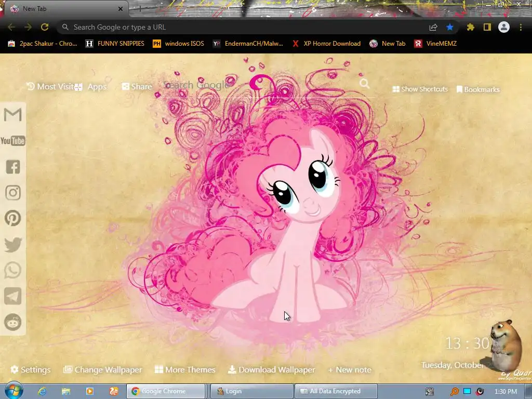Open Chrome's three-dot menu
The height and width of the screenshot is (399, 532).
tap(521, 27)
